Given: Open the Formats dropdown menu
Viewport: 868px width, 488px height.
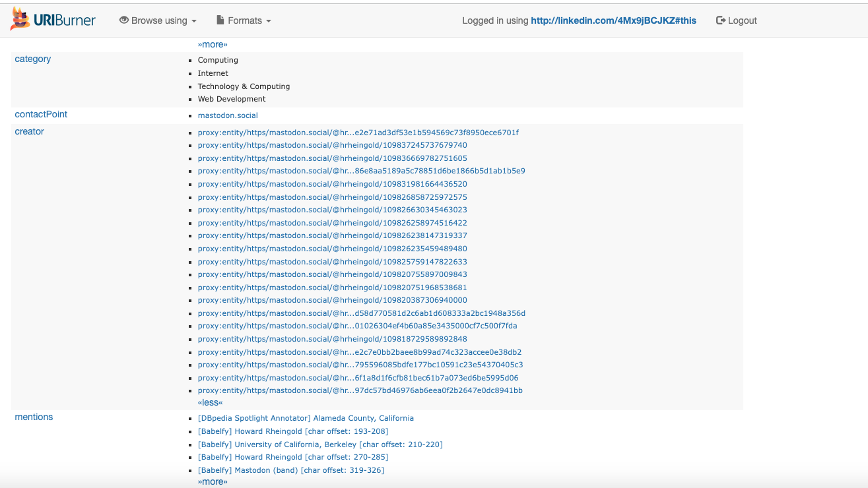Looking at the screenshot, I should 244,20.
